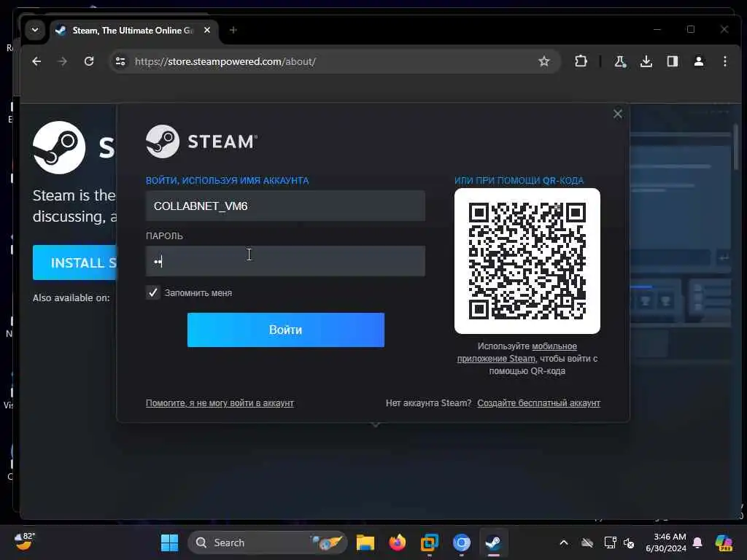Expand the tab search dropdown arrow
Viewport: 747px width, 560px height.
(x=35, y=30)
